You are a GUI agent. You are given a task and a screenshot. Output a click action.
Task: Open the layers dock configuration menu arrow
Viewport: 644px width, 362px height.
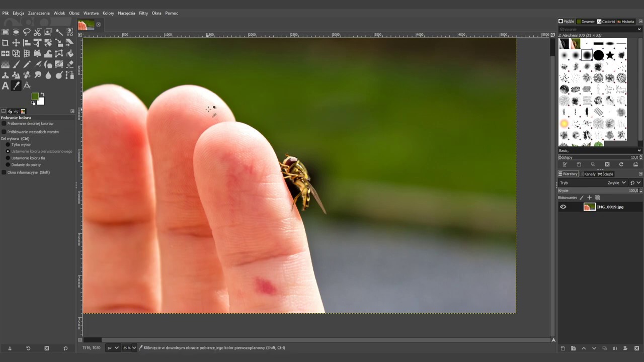pyautogui.click(x=640, y=174)
